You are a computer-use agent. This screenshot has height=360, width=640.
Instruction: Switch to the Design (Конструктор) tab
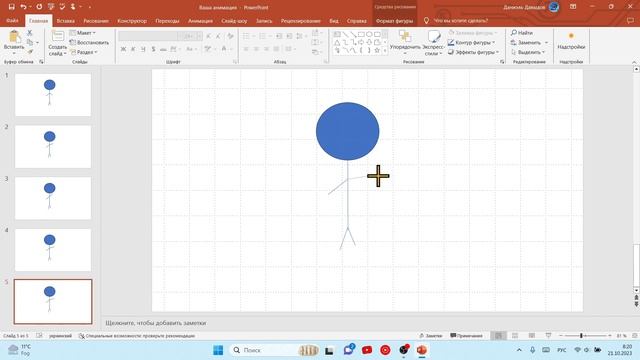tap(132, 20)
